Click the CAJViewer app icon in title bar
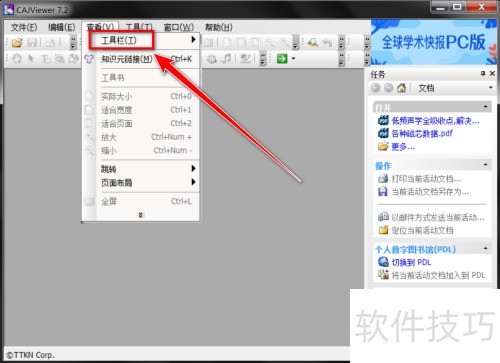 click(x=8, y=10)
